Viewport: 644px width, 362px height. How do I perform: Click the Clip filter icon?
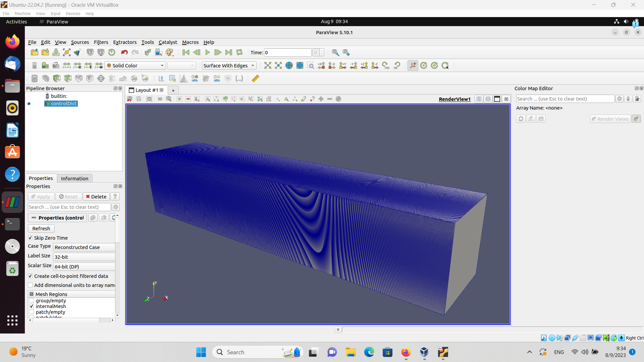pyautogui.click(x=57, y=78)
